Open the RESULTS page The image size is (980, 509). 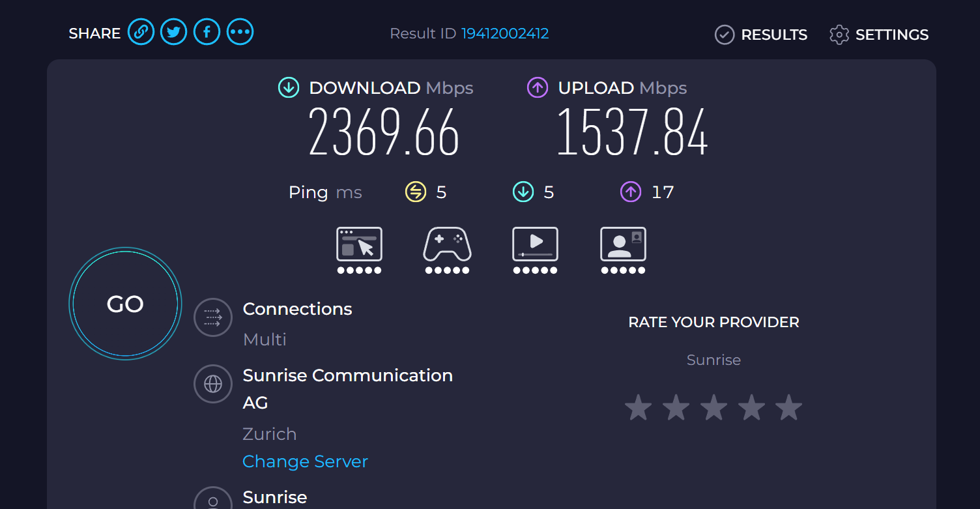tap(761, 35)
